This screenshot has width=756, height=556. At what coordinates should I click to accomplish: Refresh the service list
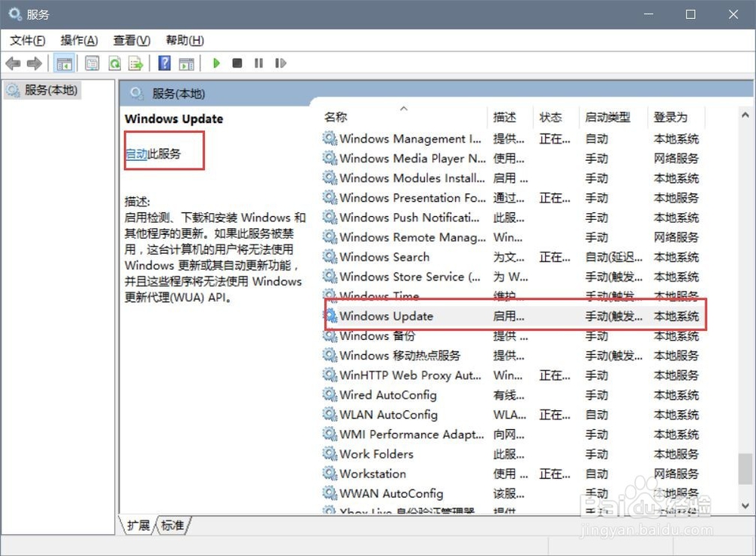115,63
